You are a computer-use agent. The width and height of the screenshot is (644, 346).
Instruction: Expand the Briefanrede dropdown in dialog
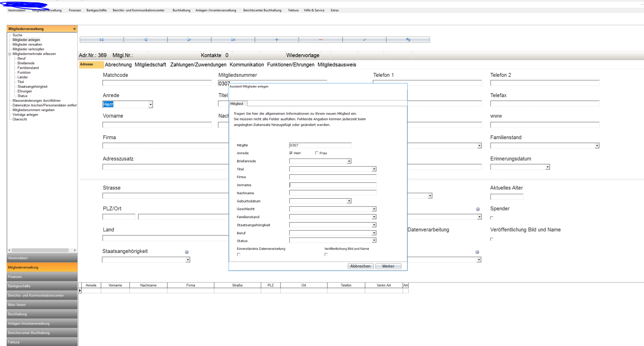[x=349, y=161]
